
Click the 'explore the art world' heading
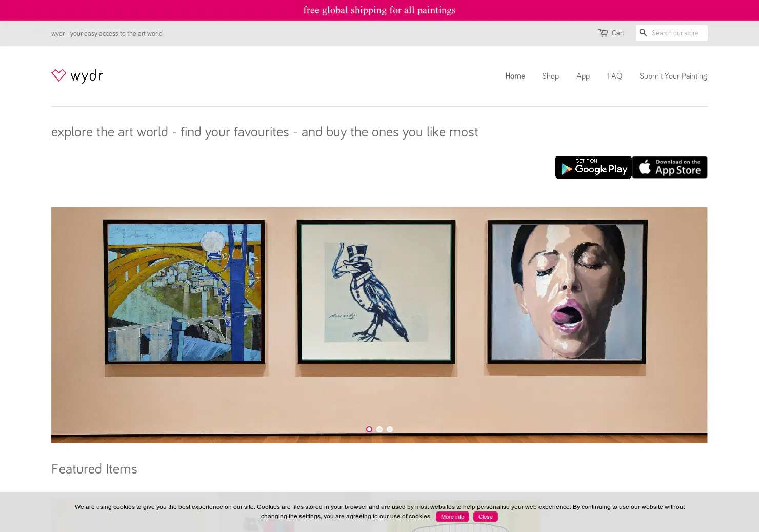point(265,132)
